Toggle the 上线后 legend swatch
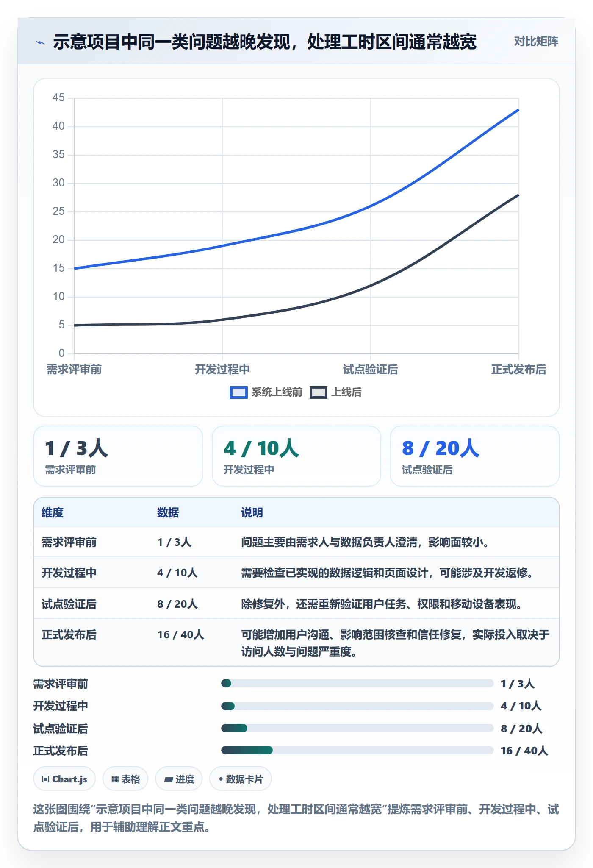This screenshot has height=868, width=593. pos(318,392)
